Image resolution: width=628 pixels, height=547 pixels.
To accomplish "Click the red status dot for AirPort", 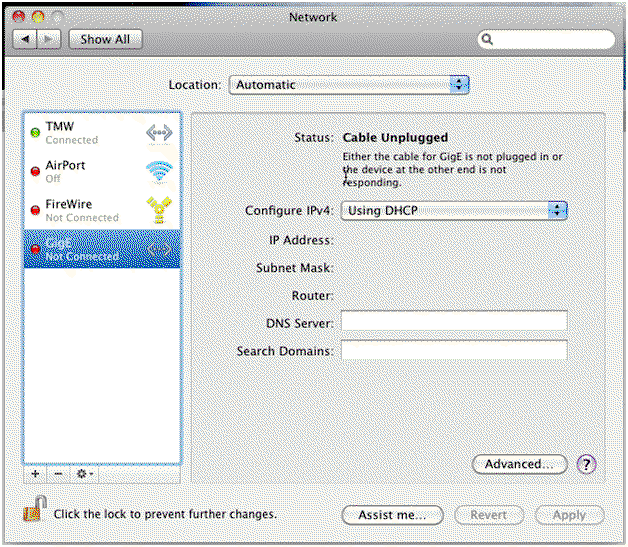I will (35, 171).
